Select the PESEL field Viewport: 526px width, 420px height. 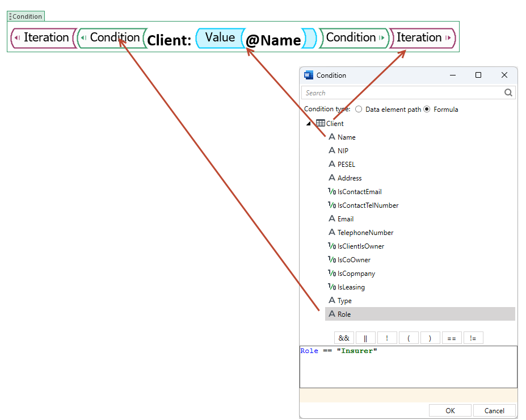[x=346, y=165]
